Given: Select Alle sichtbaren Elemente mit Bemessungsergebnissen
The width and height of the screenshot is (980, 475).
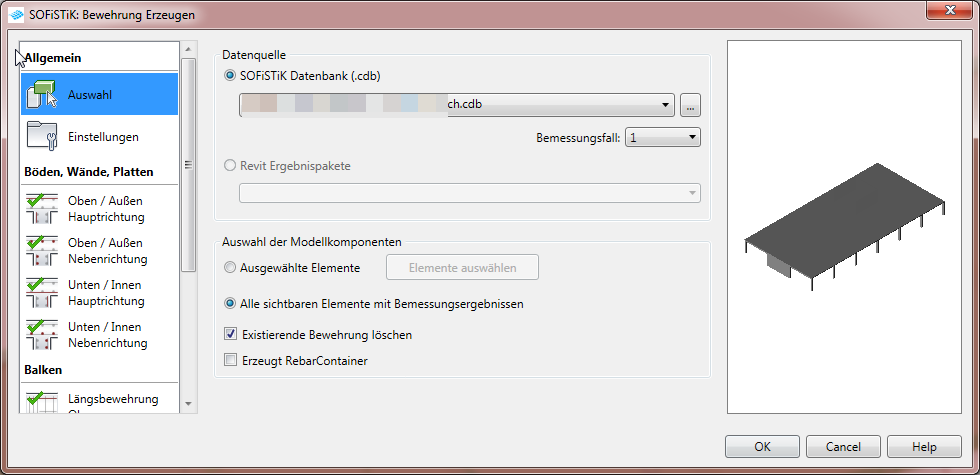Looking at the screenshot, I should pos(231,303).
